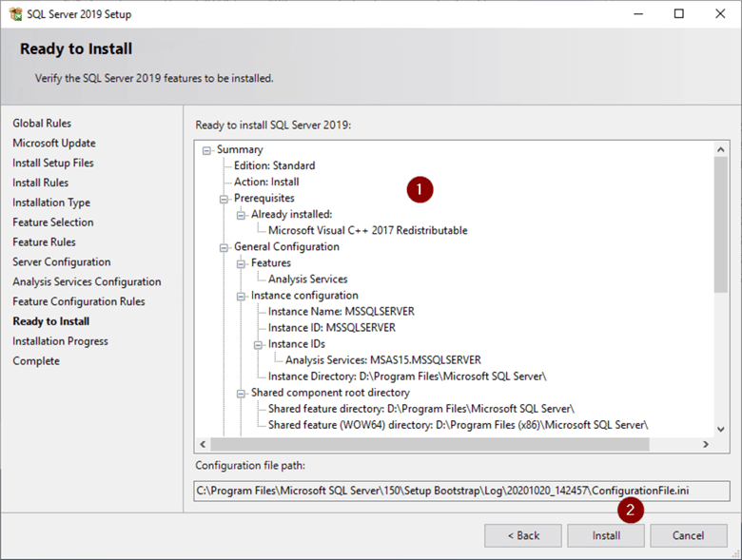Open the Server Configuration step
Screen dimensions: 742x560
(61, 262)
